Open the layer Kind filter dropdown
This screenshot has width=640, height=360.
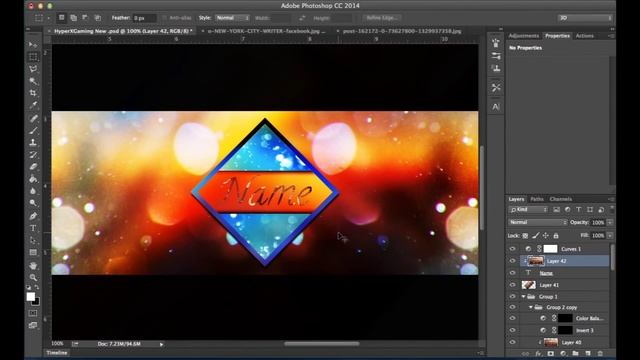(x=528, y=209)
